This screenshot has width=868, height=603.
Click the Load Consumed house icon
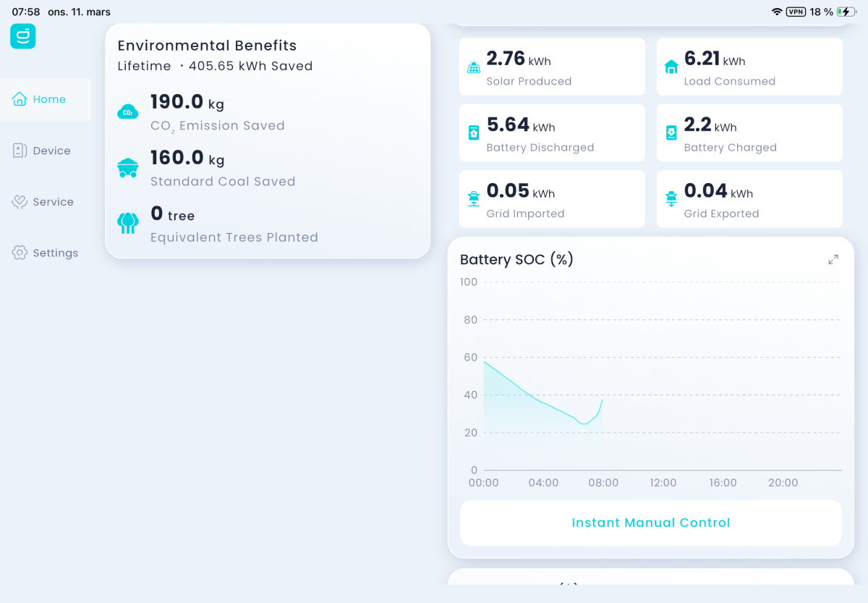(x=671, y=67)
